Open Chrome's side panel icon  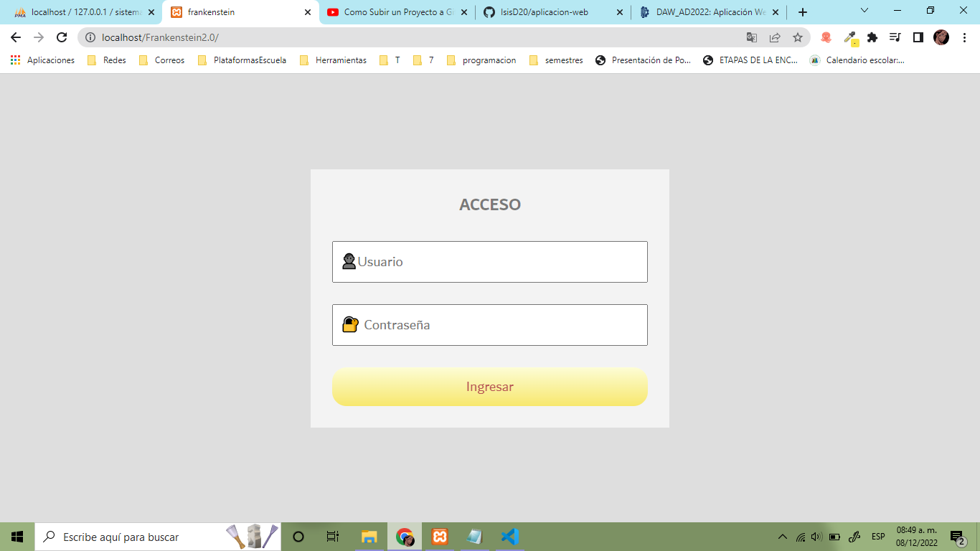918,37
